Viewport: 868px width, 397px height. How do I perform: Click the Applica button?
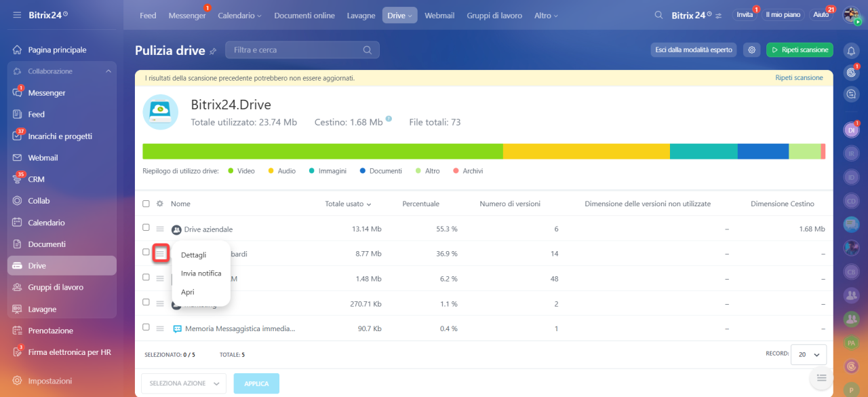coord(256,383)
